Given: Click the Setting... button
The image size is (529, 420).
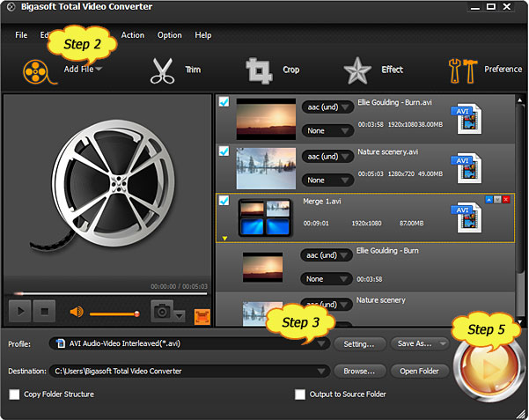Looking at the screenshot, I should click(x=359, y=344).
